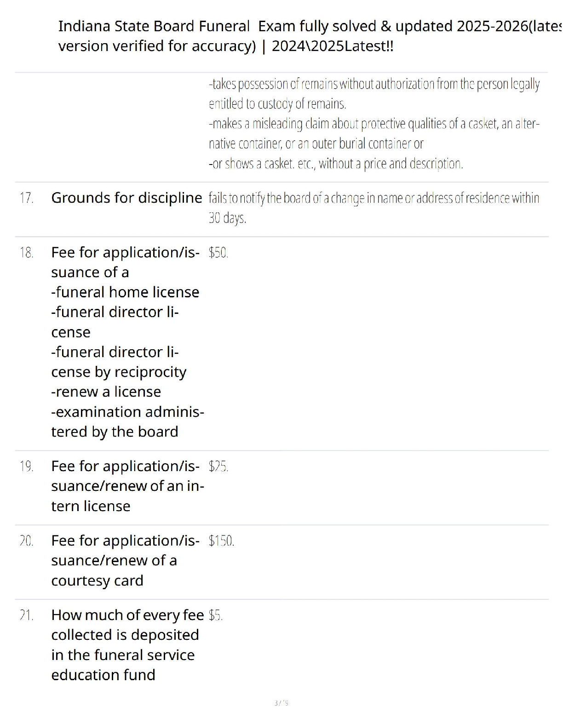This screenshot has width=563, height=728.
Task: Click item number 19
Action: point(27,466)
